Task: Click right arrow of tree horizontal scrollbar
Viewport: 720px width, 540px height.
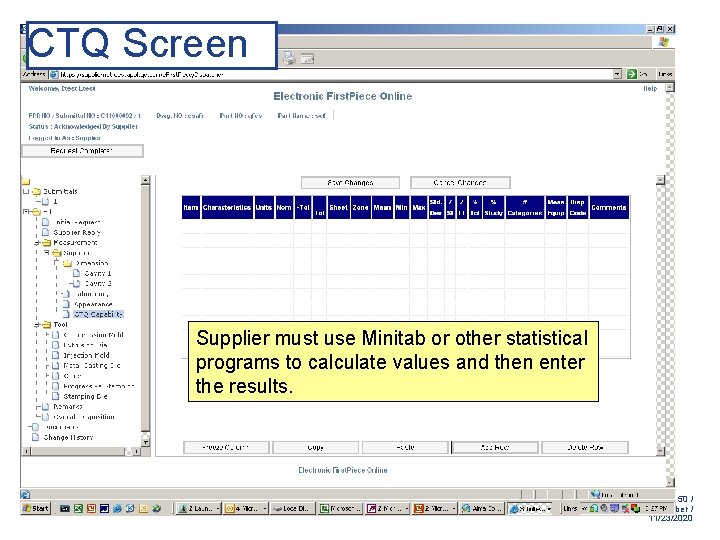Action: point(136,451)
